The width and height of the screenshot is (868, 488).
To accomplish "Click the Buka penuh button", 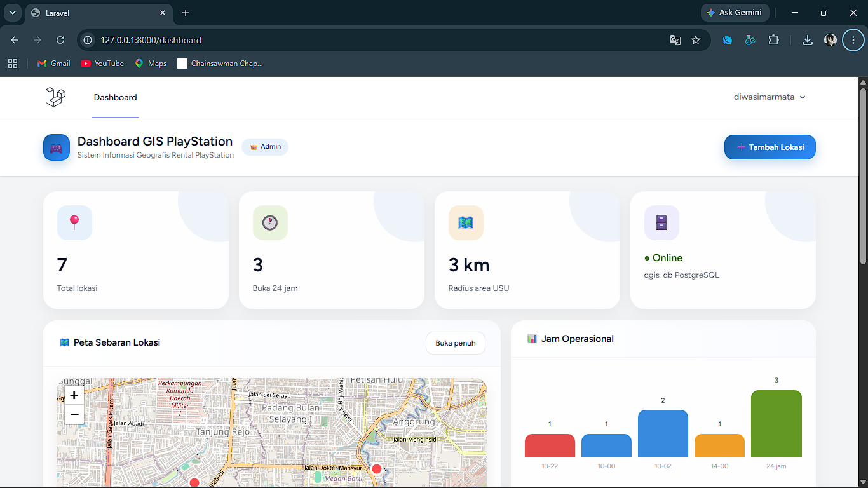I will point(455,343).
